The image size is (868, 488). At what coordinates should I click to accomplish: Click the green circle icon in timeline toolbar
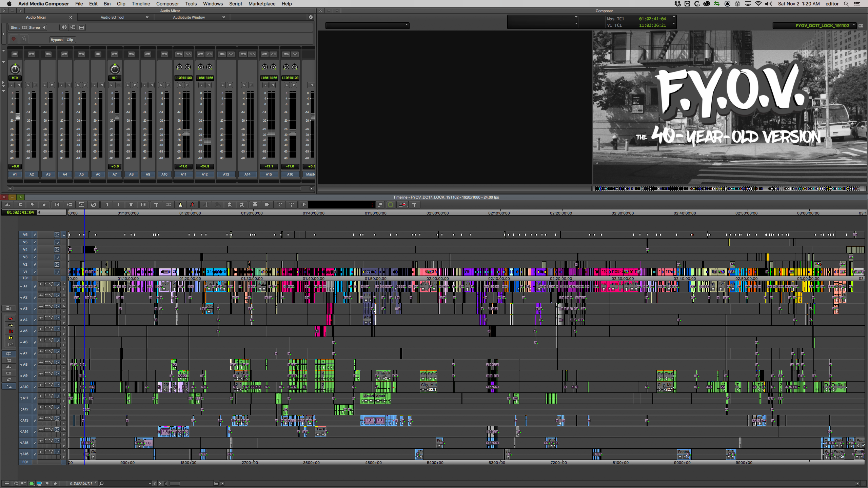(391, 205)
